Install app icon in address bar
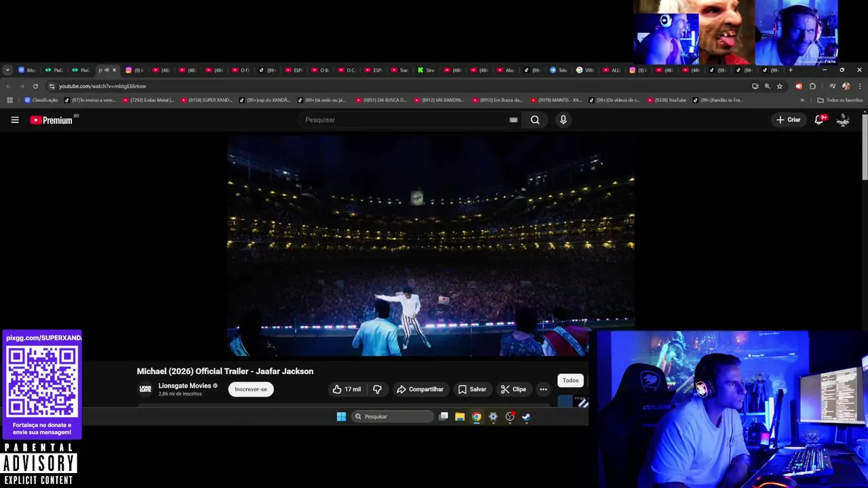The height and width of the screenshot is (488, 868). point(755,86)
